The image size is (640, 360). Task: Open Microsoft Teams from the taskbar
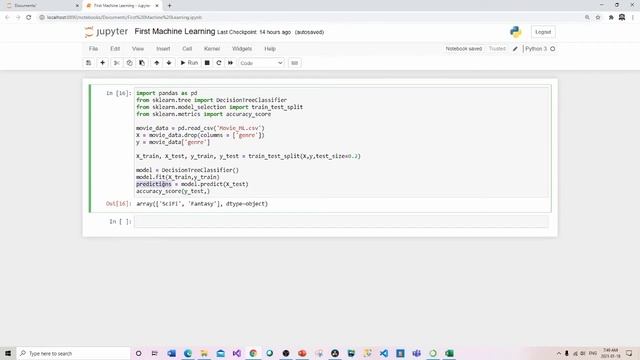(417, 353)
